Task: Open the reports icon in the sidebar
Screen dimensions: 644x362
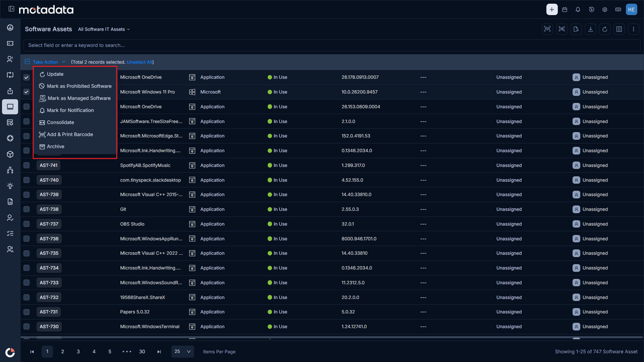Action: point(10,201)
